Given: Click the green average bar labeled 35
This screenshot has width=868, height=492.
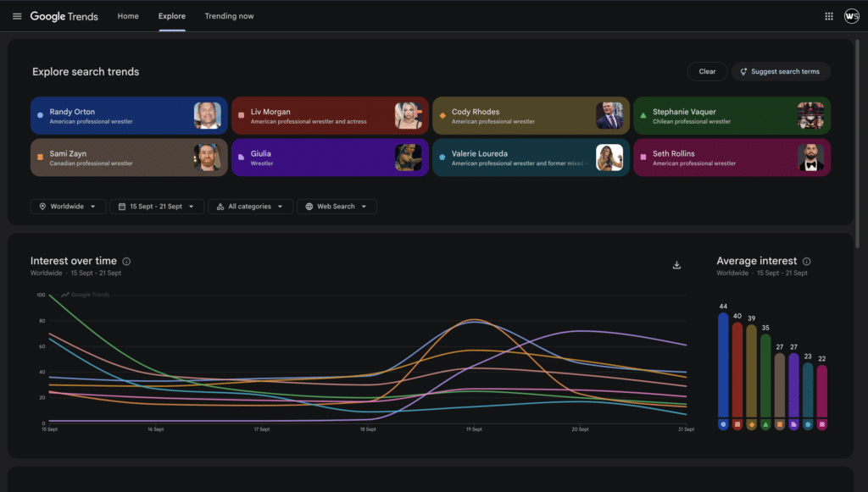Looking at the screenshot, I should [765, 376].
